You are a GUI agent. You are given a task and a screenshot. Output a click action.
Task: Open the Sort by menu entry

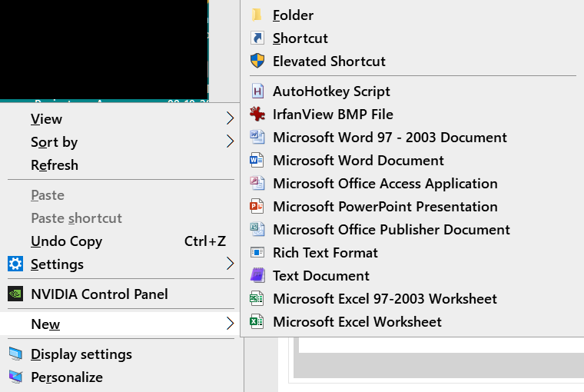point(121,142)
